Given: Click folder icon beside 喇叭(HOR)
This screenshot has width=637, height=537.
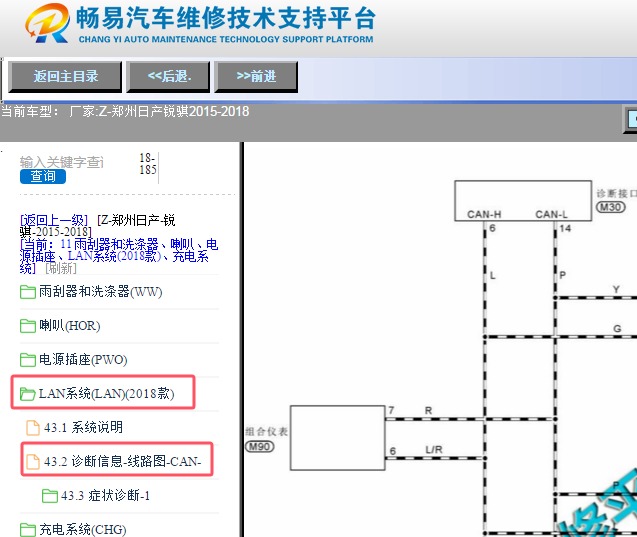Looking at the screenshot, I should [x=28, y=326].
